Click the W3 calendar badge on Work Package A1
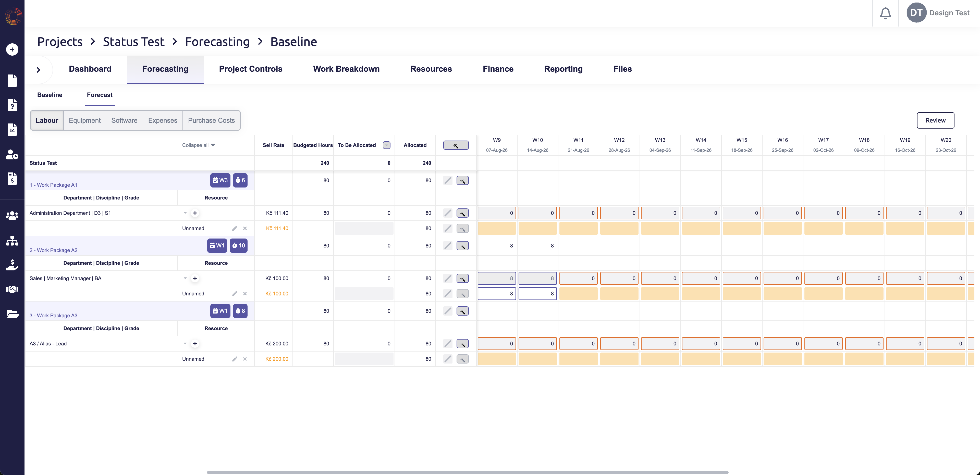Screen dimensions: 980x475 [220, 180]
